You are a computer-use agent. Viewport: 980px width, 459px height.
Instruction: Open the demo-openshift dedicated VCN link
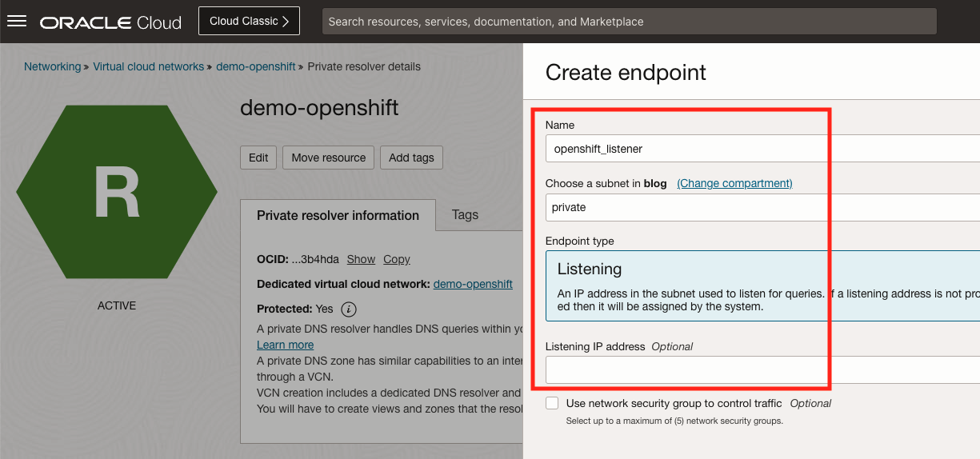473,284
